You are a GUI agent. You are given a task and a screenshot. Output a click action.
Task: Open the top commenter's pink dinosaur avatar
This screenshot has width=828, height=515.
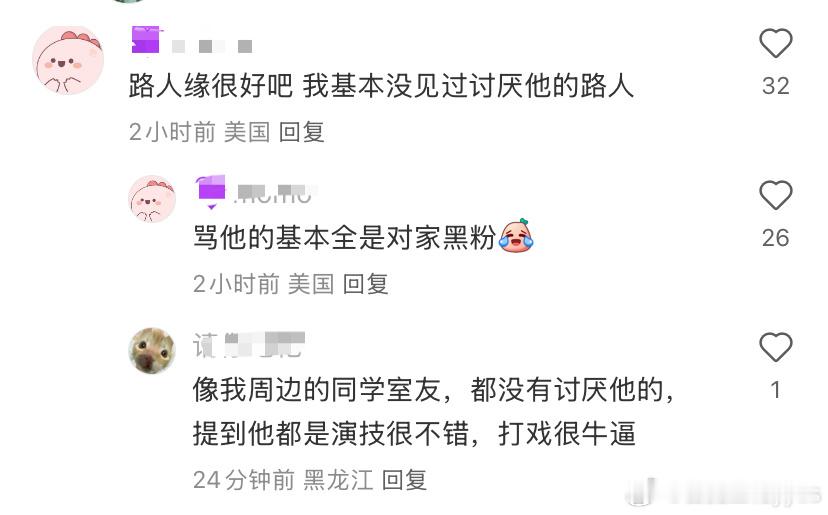[x=68, y=60]
